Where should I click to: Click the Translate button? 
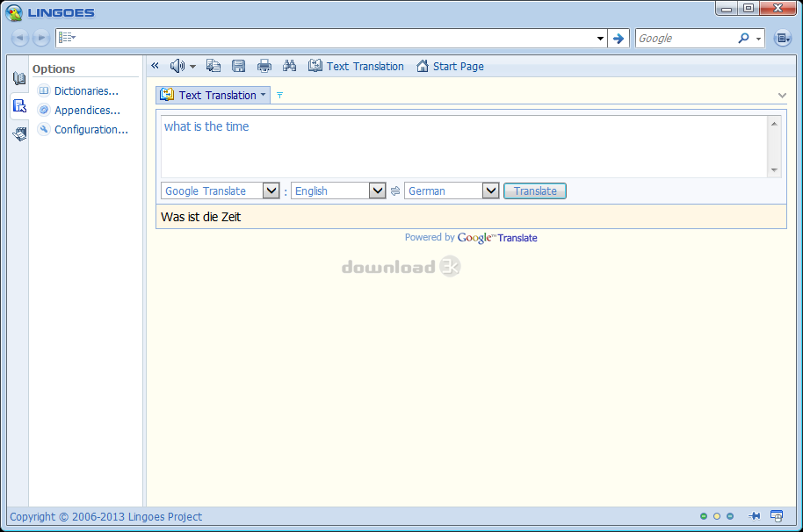click(x=535, y=191)
